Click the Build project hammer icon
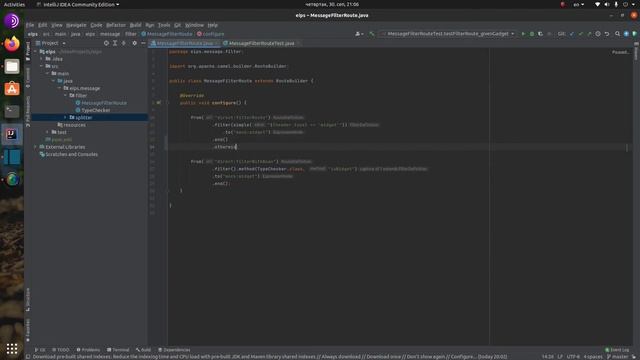This screenshot has width=640, height=360. (x=371, y=34)
